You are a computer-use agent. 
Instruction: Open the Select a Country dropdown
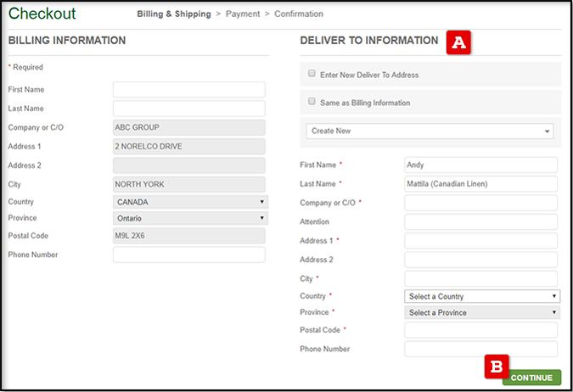click(481, 296)
